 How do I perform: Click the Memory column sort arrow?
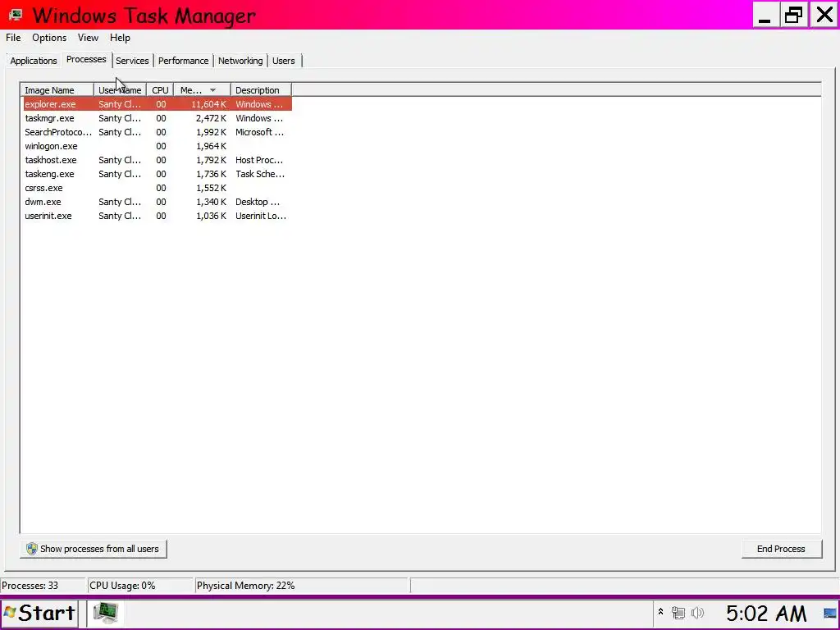tap(212, 90)
